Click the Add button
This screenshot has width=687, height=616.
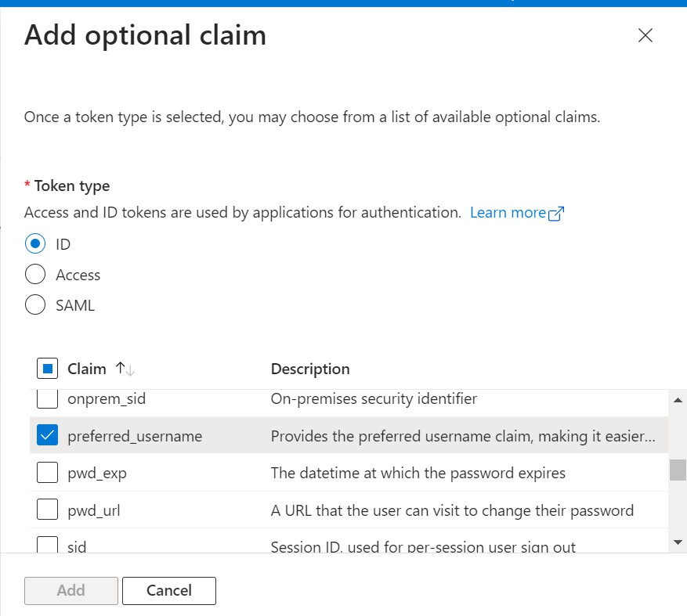pos(71,590)
